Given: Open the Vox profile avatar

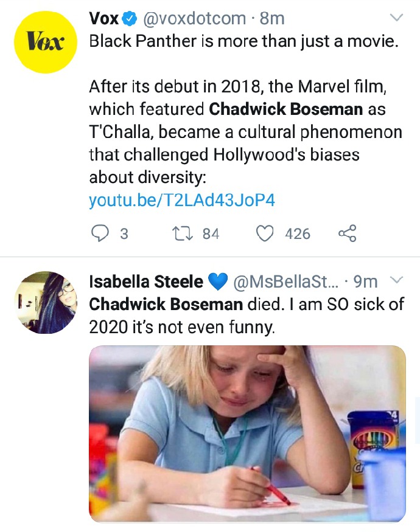Looking at the screenshot, I should point(45,42).
